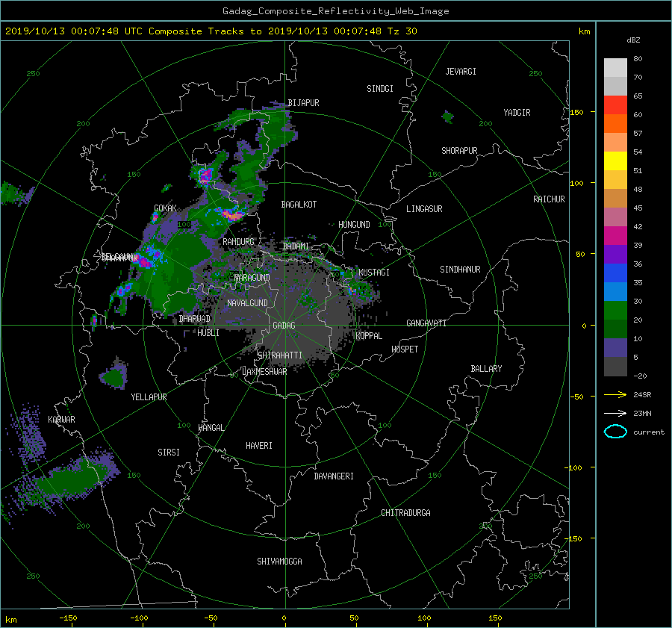Viewport: 672px width, 628px height.
Task: Click the BALLARY city label
Action: [x=486, y=369]
